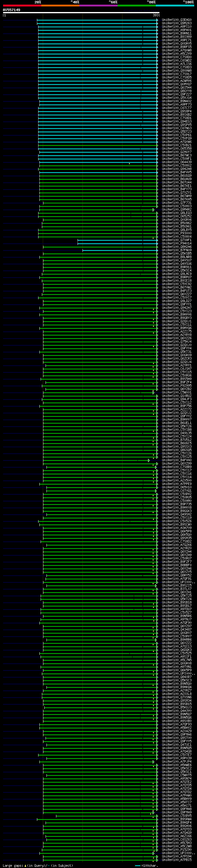The height and width of the screenshot is (868, 197).
Task: Click hit label UniRef100_P15290
Action: point(177,850)
